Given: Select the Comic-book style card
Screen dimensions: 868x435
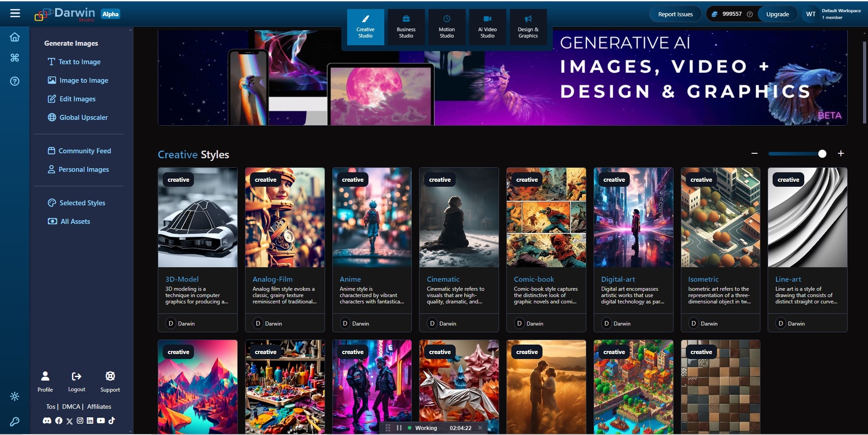Looking at the screenshot, I should coord(546,250).
